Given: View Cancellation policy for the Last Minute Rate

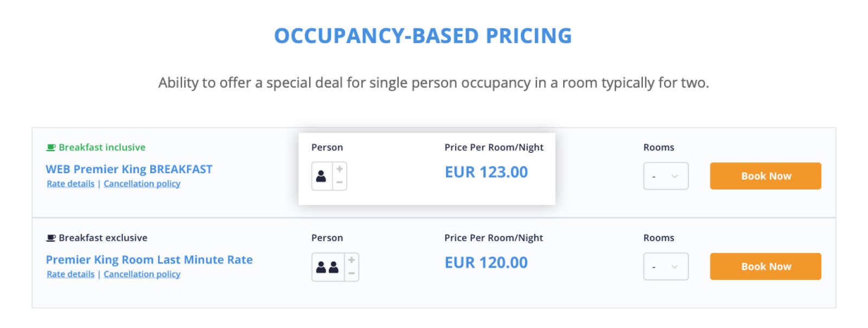Looking at the screenshot, I should [x=142, y=274].
